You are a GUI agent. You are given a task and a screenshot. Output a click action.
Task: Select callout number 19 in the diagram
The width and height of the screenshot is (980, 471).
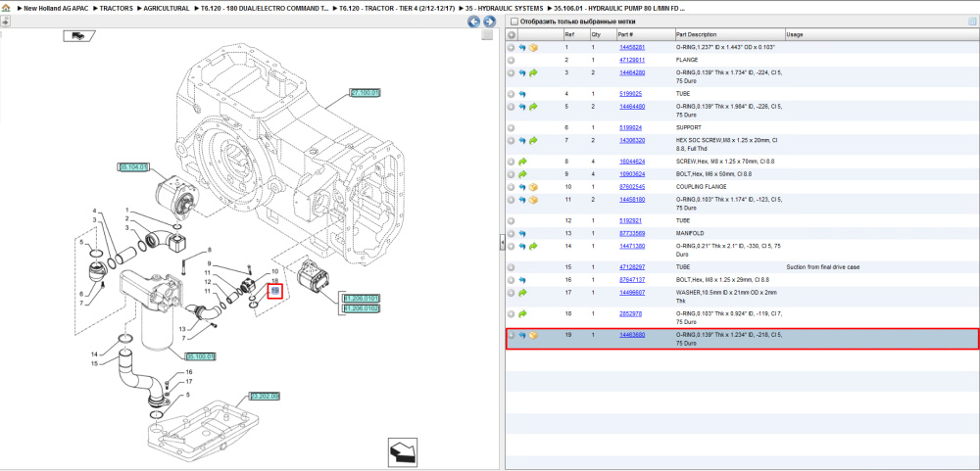[275, 291]
